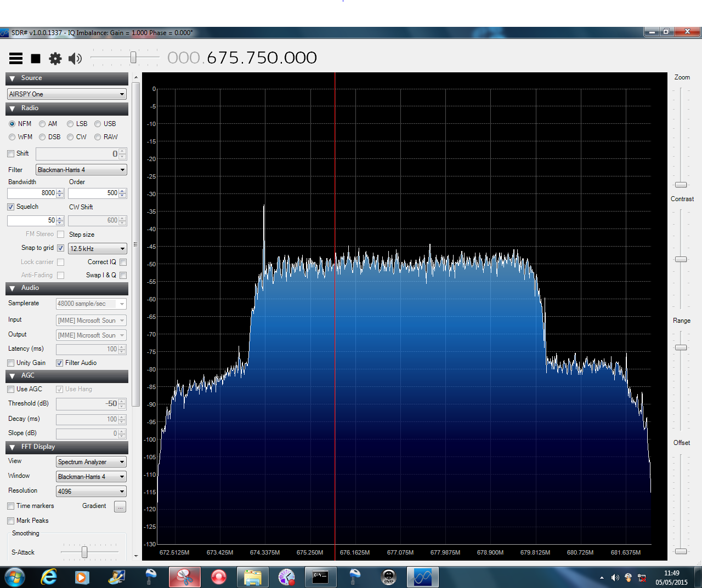Click the Contrast slider handle
The image size is (702, 588).
click(x=681, y=259)
